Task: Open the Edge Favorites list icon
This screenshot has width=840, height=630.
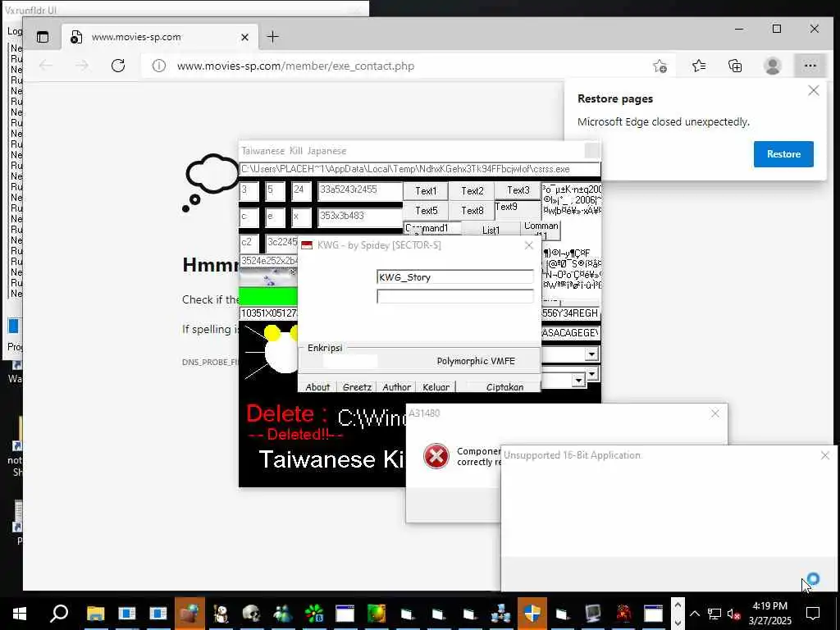Action: (x=699, y=66)
